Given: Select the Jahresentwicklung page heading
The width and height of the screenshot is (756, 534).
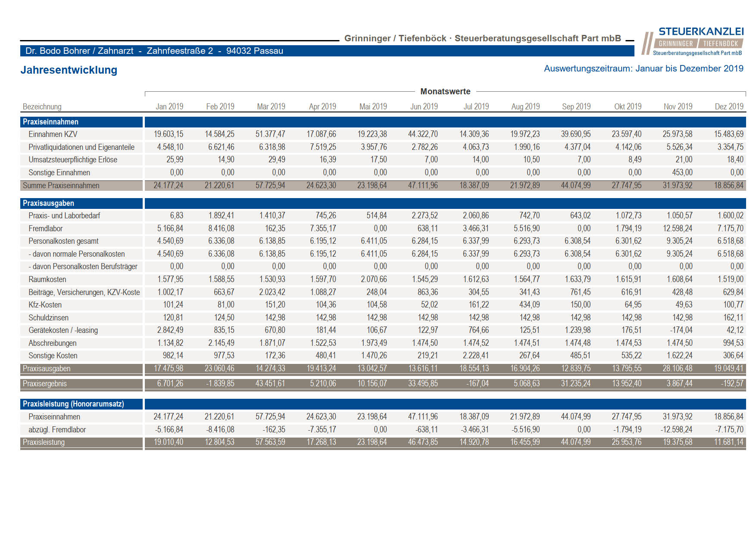Looking at the screenshot, I should click(69, 70).
